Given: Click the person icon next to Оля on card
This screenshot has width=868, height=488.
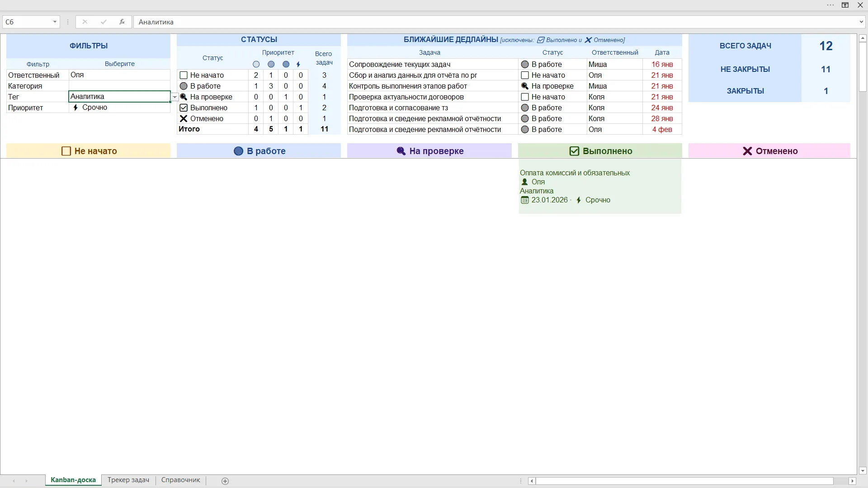Looking at the screenshot, I should tap(524, 182).
